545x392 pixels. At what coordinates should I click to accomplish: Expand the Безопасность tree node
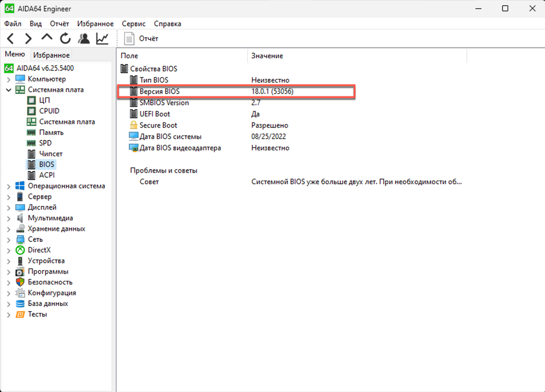click(9, 282)
